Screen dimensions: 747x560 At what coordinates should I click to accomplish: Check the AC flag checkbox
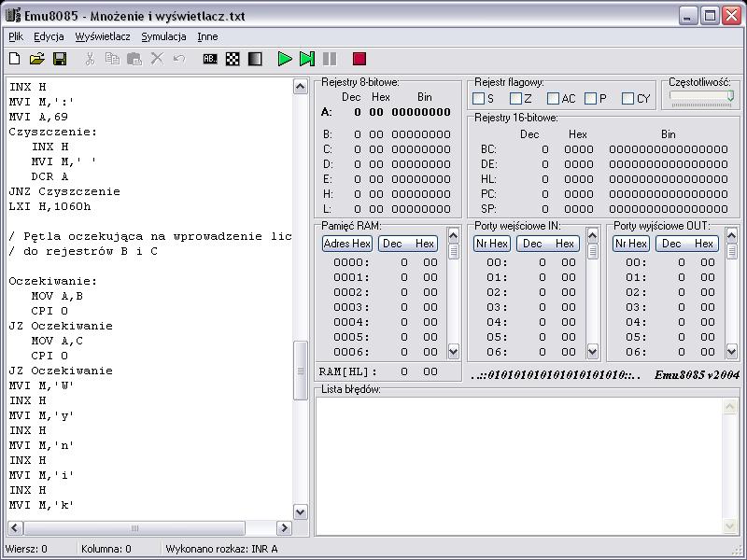[554, 99]
